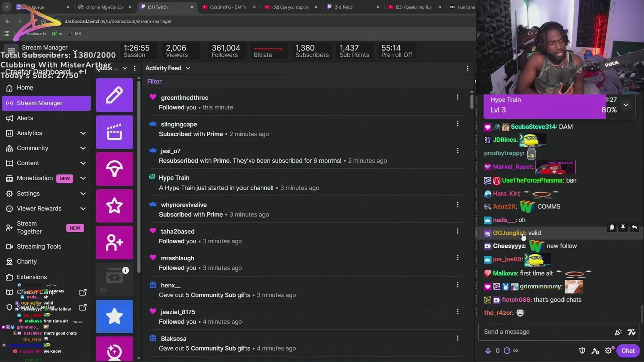Click the Bits icon under chat
Viewport: 644px width, 362px height.
click(488, 351)
